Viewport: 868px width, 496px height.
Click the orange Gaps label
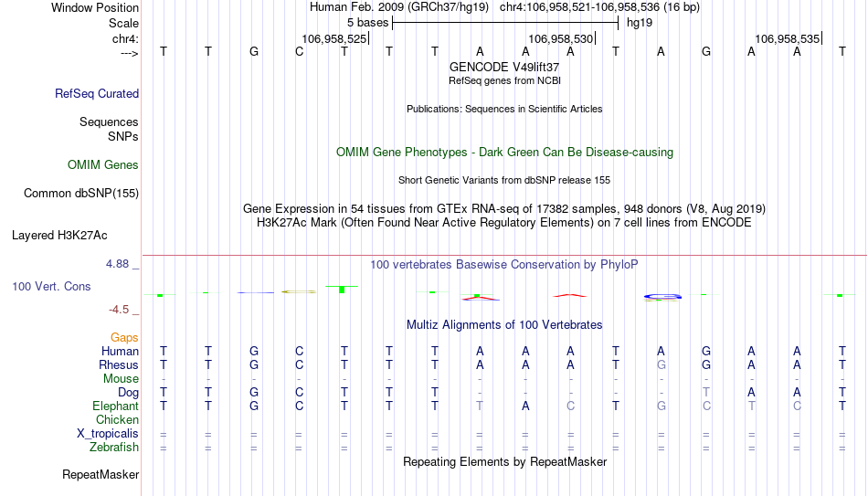pos(124,338)
